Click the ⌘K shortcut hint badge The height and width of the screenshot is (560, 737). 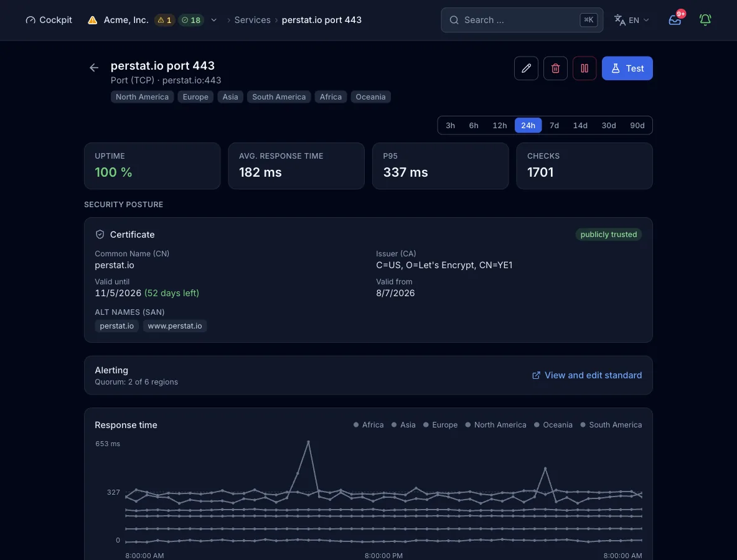tap(588, 20)
